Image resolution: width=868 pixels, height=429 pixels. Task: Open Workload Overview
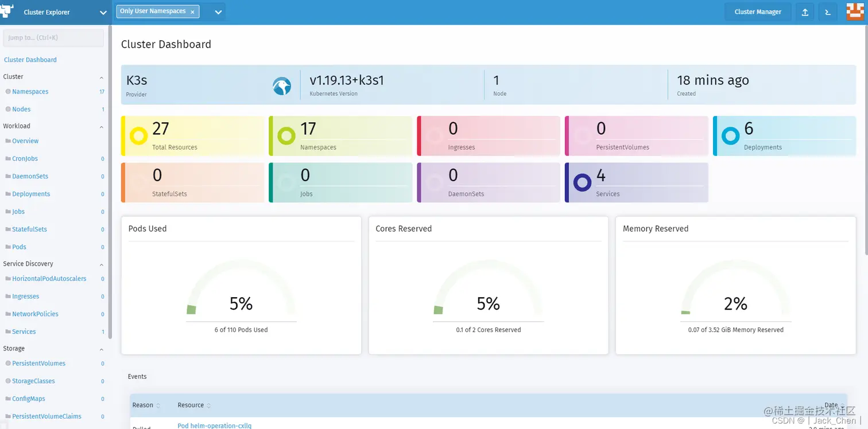point(25,141)
